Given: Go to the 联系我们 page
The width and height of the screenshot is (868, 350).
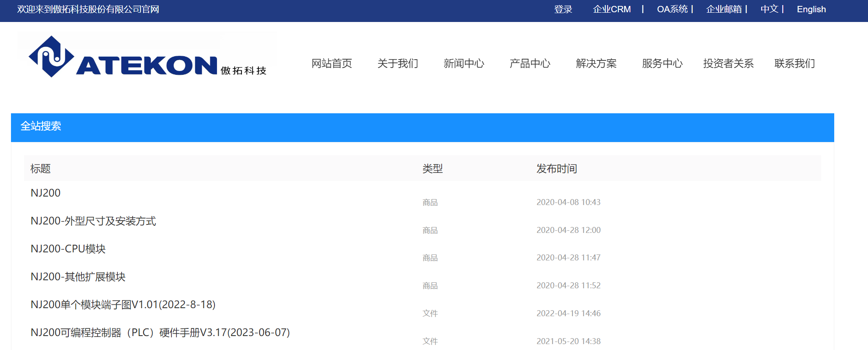Looking at the screenshot, I should [x=795, y=63].
